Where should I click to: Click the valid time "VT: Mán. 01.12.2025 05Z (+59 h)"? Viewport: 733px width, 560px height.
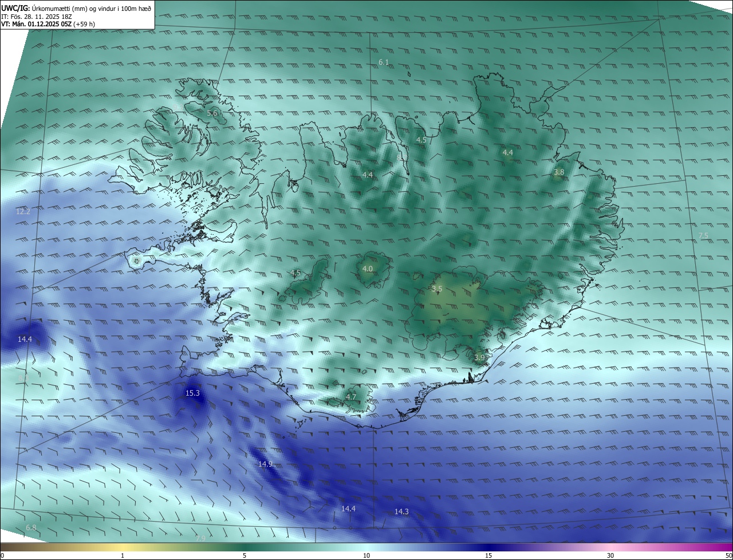click(48, 24)
